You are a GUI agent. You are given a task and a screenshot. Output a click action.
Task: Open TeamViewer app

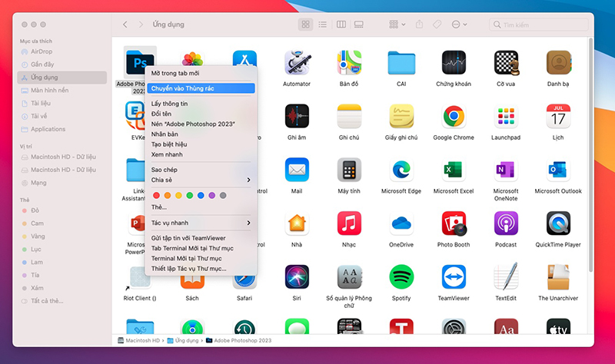point(454,277)
